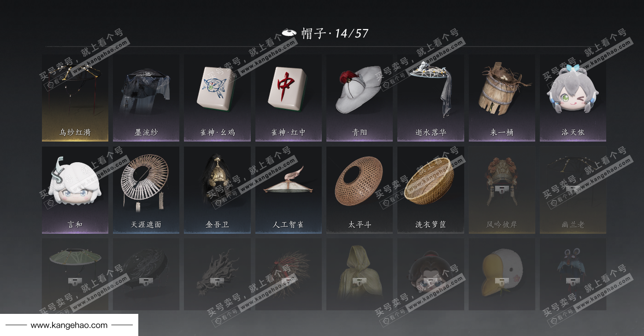This screenshot has height=336, width=644.
Task: Open the www.kangehao.com link
Action: 69,325
